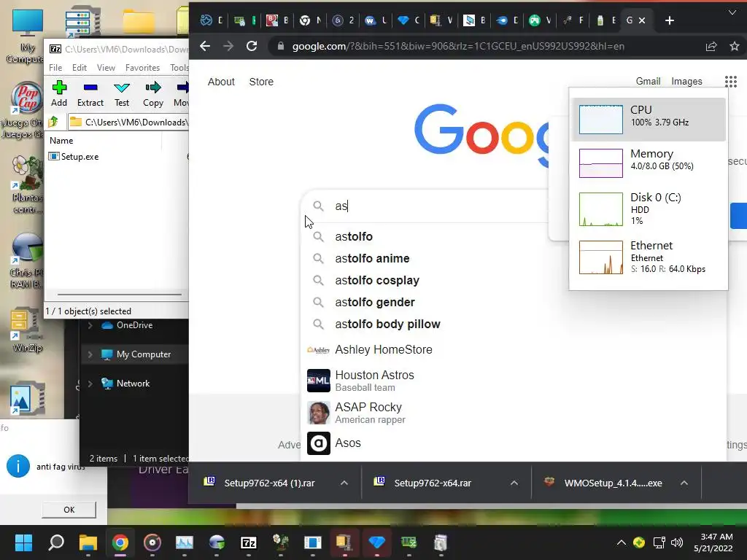Open Google Images link

pyautogui.click(x=686, y=82)
